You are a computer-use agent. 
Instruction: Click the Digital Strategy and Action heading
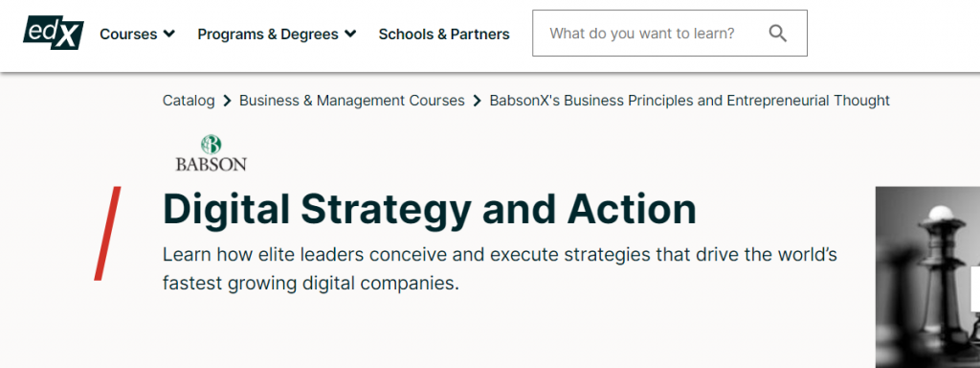(x=430, y=209)
